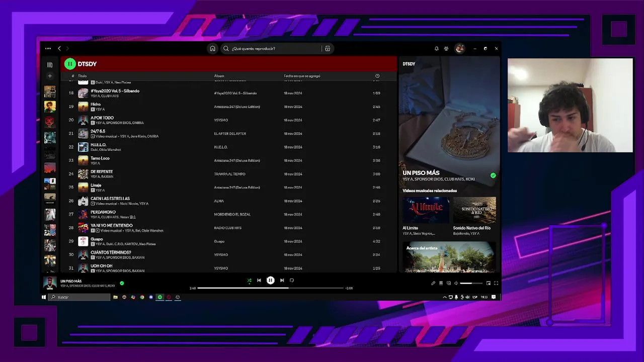Toggle the saved checkmark in bottom player bar

pyautogui.click(x=122, y=283)
